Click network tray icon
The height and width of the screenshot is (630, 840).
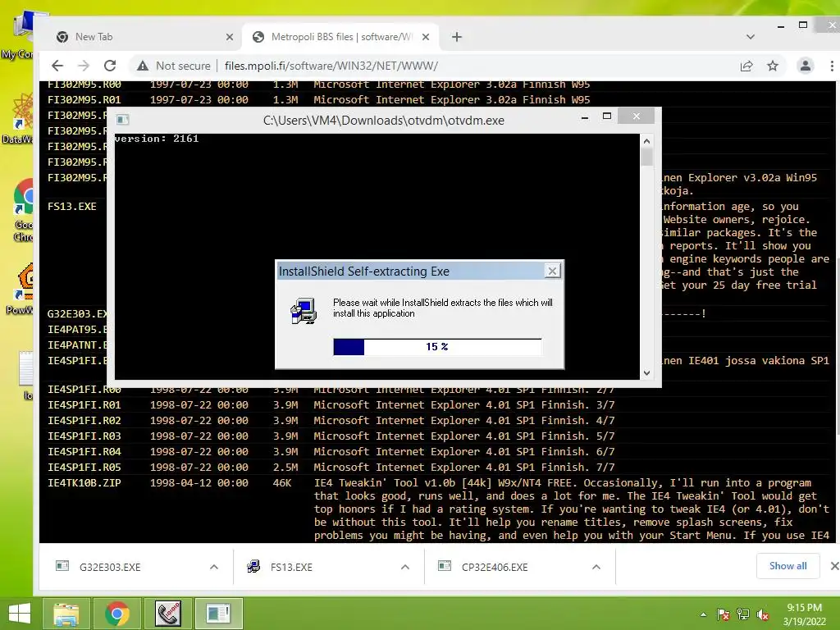[x=743, y=614]
